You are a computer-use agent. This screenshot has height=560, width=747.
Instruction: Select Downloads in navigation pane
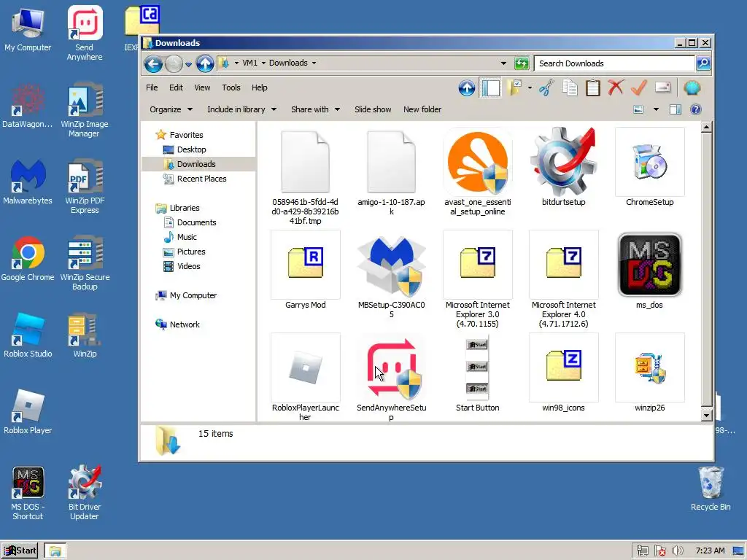[196, 164]
